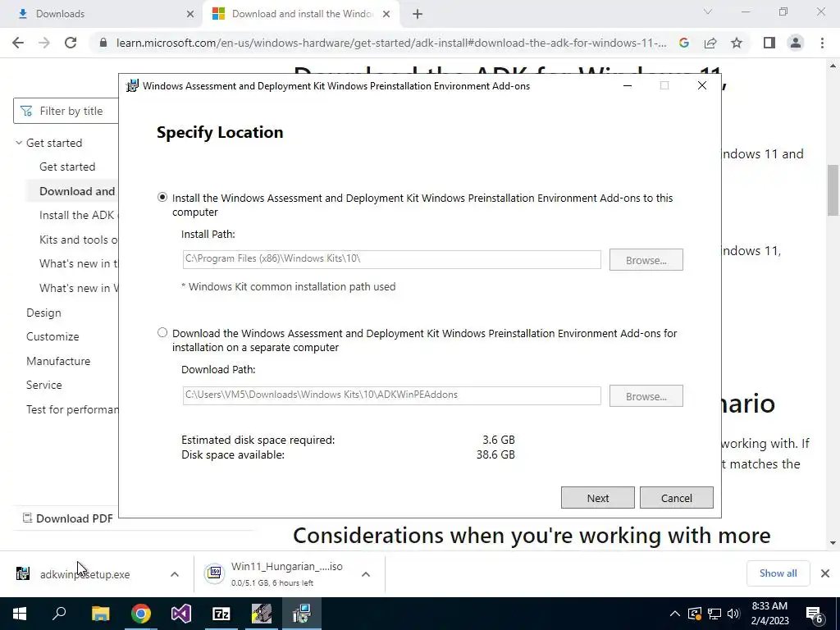Click Browse next to the Install Path field
840x630 pixels.
click(x=646, y=260)
